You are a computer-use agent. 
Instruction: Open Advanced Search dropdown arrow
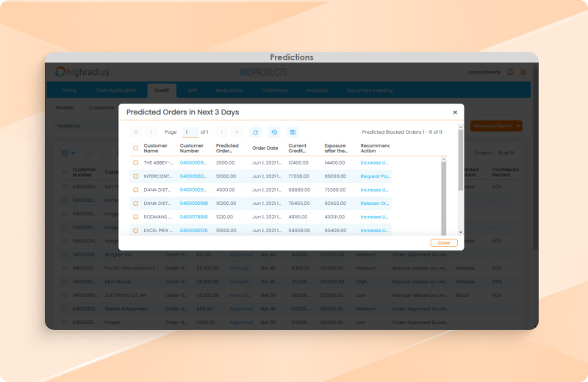(518, 126)
